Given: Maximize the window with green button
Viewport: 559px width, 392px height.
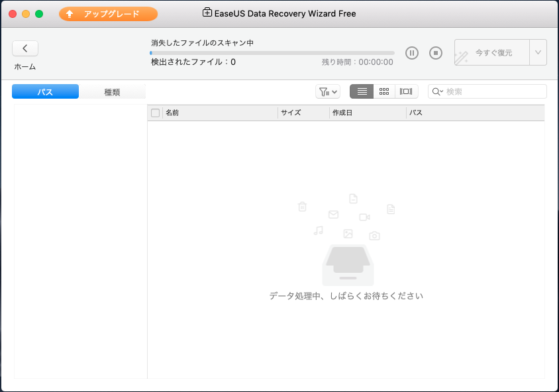Looking at the screenshot, I should (x=39, y=14).
